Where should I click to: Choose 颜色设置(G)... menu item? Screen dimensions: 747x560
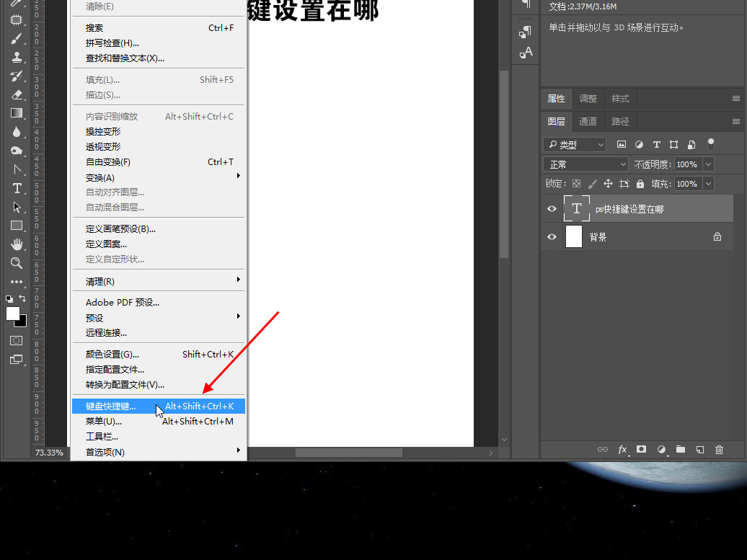coord(159,355)
